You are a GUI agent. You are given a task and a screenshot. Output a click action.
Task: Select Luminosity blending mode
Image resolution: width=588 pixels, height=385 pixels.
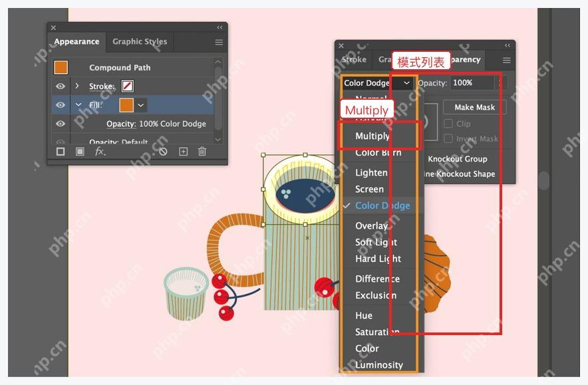click(379, 365)
